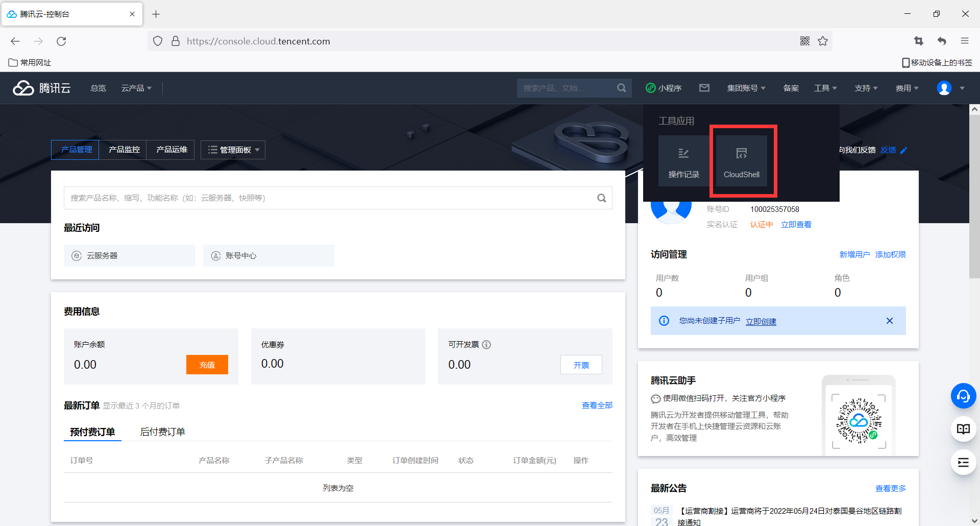Open 移动设备上的书签
980x526 pixels.
click(937, 62)
